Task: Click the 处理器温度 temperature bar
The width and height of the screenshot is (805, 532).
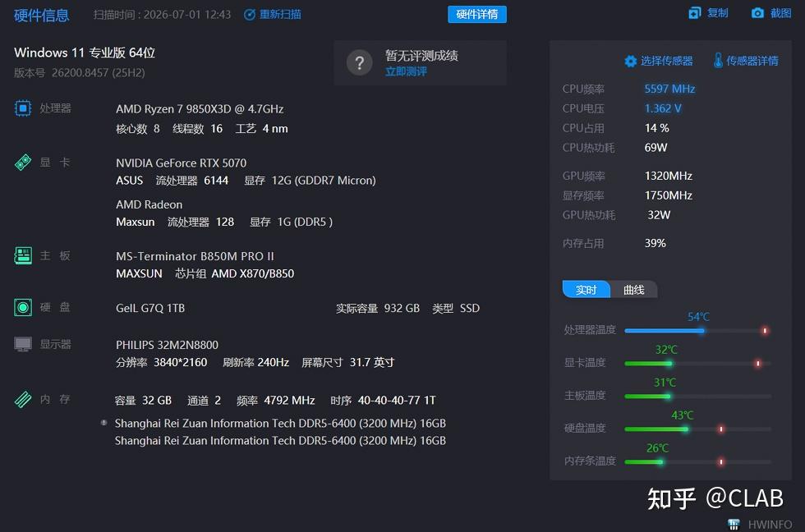Action: (697, 331)
